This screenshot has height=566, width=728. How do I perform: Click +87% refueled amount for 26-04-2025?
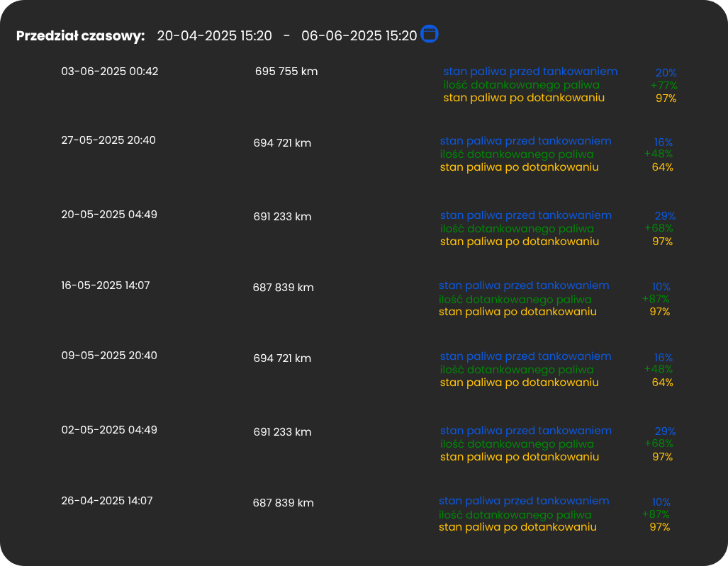pyautogui.click(x=656, y=514)
